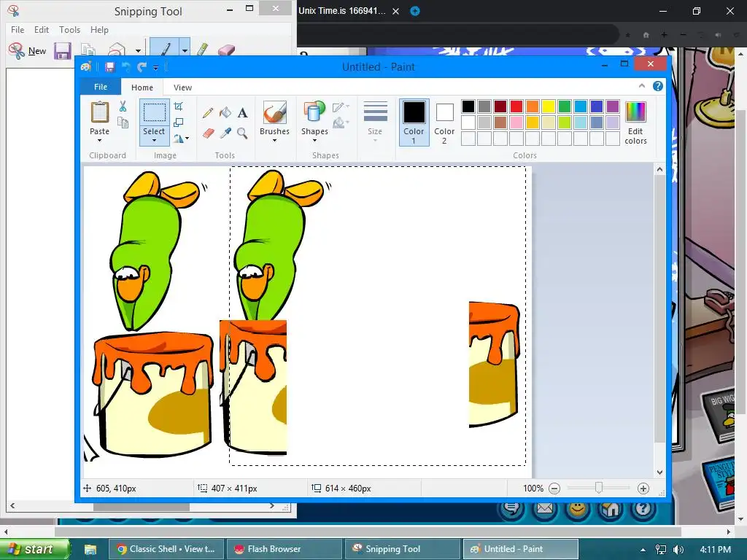Image resolution: width=747 pixels, height=560 pixels.
Task: Select the Pen icon in Snipping Tool
Action: [x=164, y=50]
